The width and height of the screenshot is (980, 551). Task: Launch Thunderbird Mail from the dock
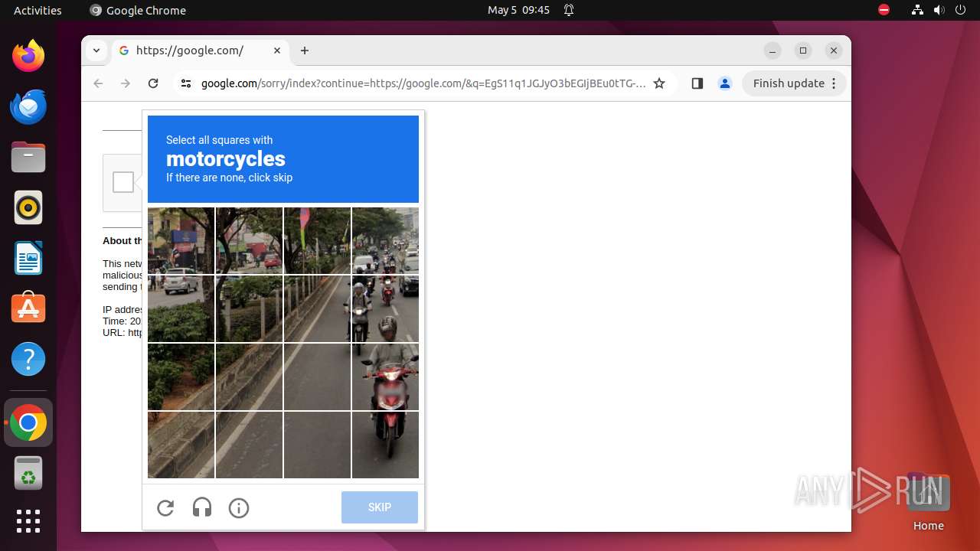pos(28,106)
